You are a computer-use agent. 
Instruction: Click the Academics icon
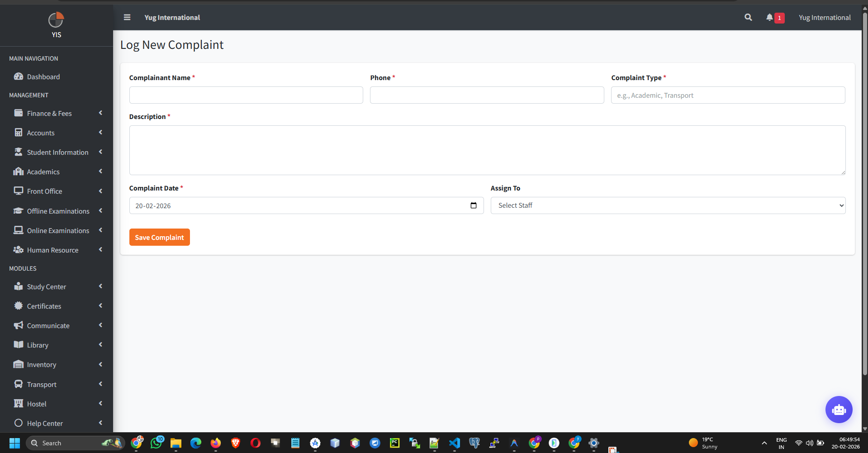click(19, 172)
